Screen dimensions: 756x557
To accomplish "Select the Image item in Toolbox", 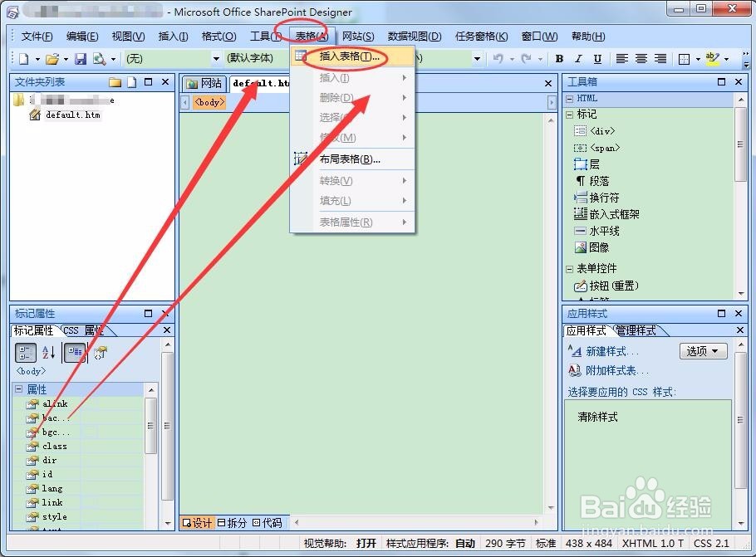I will pos(592,247).
